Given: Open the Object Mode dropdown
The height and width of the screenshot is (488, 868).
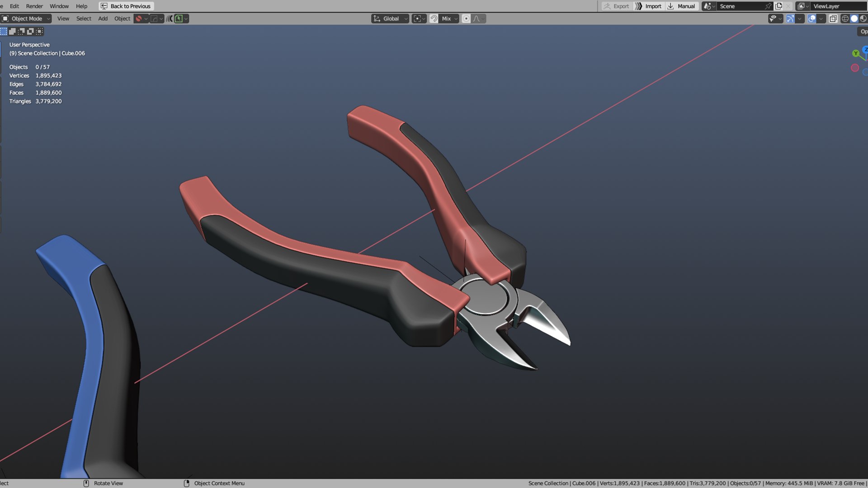Looking at the screenshot, I should [x=26, y=19].
